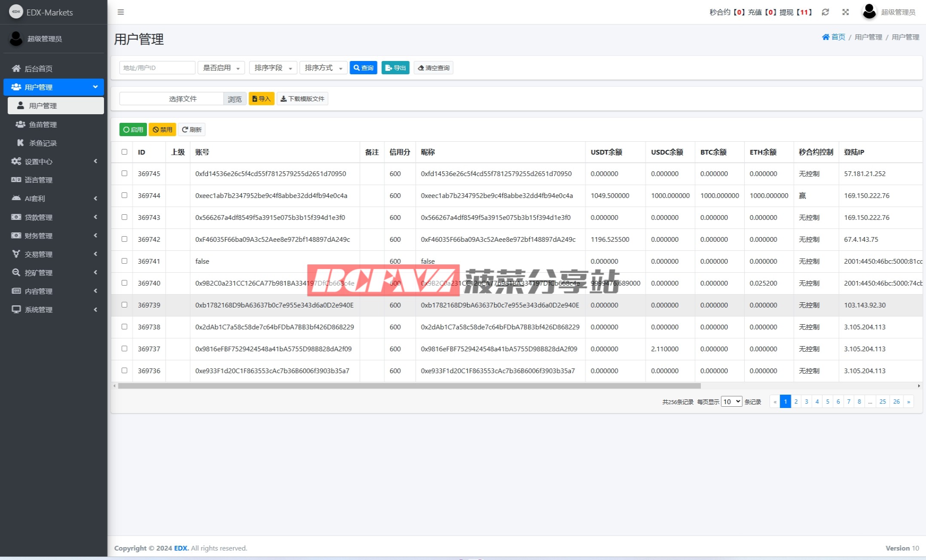Click the home icon in breadcrumb
Screen dimensions: 926x560
click(x=825, y=37)
